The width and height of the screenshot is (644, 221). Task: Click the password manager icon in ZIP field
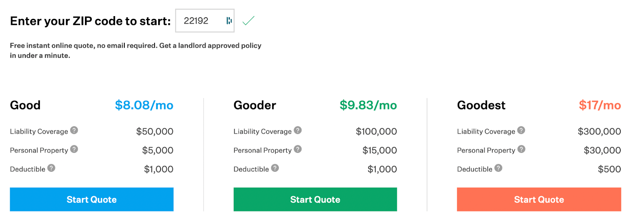[229, 21]
